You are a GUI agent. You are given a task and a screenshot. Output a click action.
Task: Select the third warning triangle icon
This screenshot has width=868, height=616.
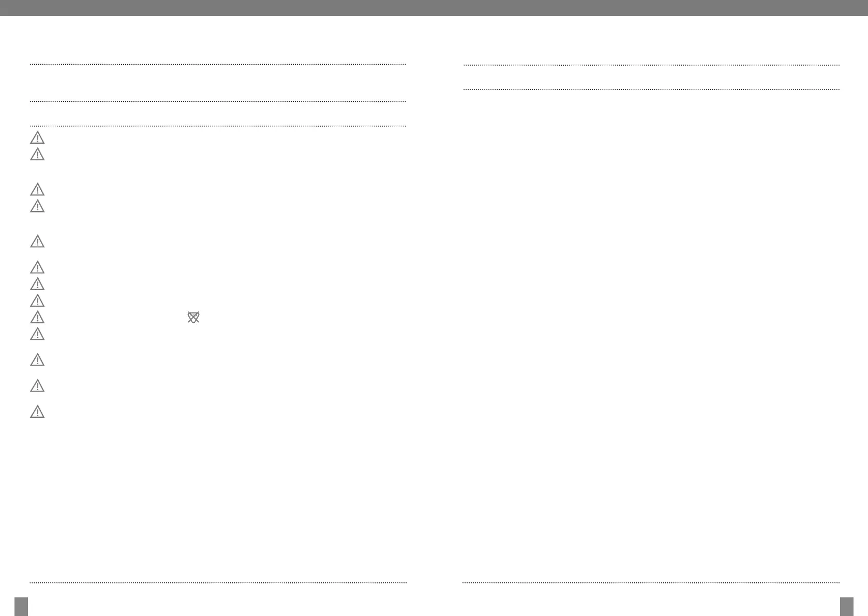click(37, 189)
